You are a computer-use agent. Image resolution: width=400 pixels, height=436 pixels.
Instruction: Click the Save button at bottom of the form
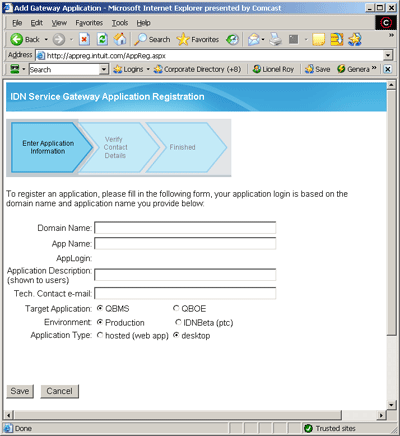coord(20,391)
